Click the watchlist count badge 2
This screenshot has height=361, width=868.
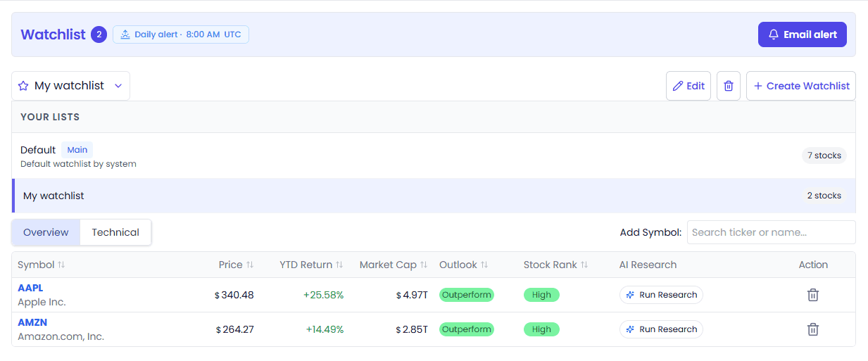(99, 34)
